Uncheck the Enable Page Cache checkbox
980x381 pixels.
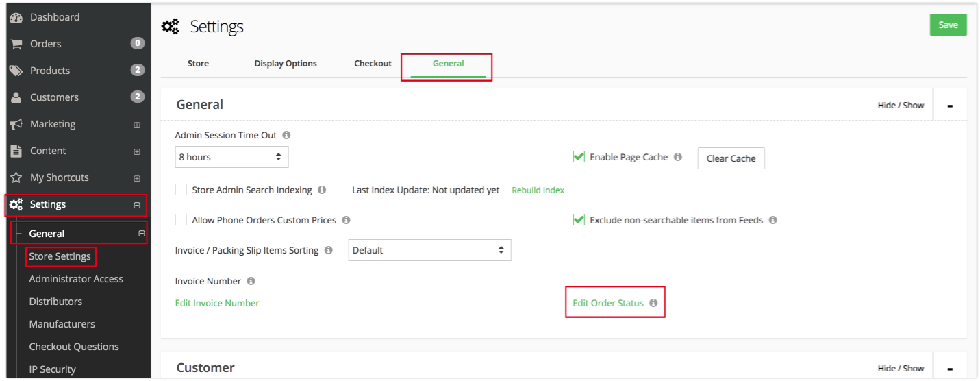point(579,157)
